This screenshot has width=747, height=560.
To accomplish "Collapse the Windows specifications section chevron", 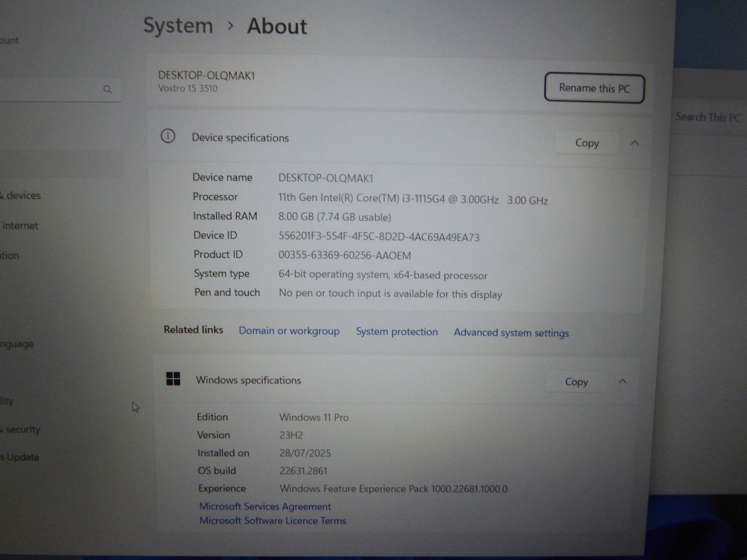I will click(x=622, y=381).
